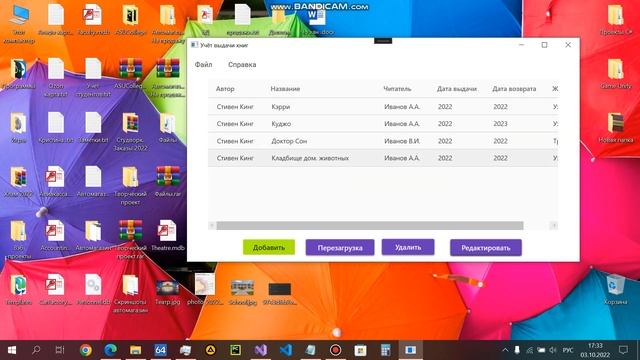Click the volume speaker tray icon
Image resolution: width=640 pixels, height=360 pixels.
coord(553,350)
